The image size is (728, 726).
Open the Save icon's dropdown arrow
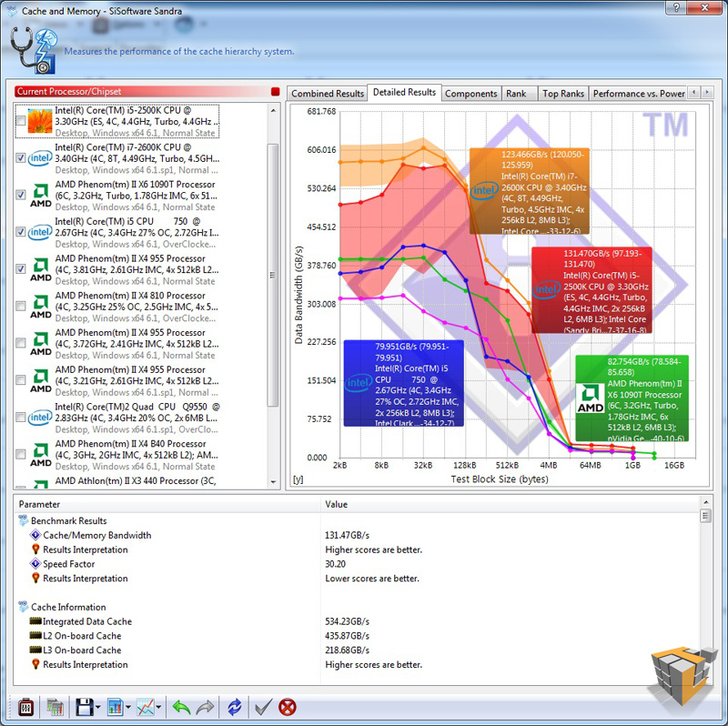tap(98, 708)
